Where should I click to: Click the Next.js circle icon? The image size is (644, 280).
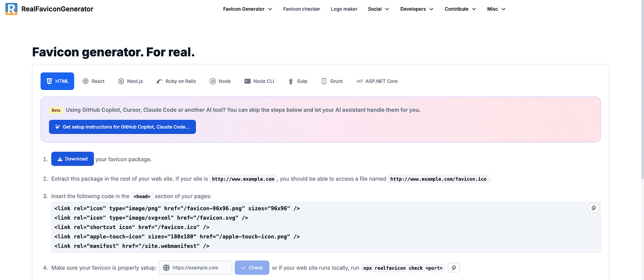click(121, 81)
